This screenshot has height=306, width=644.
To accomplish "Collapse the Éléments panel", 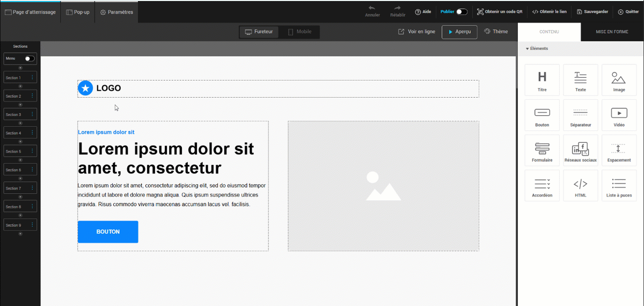I will (537, 48).
